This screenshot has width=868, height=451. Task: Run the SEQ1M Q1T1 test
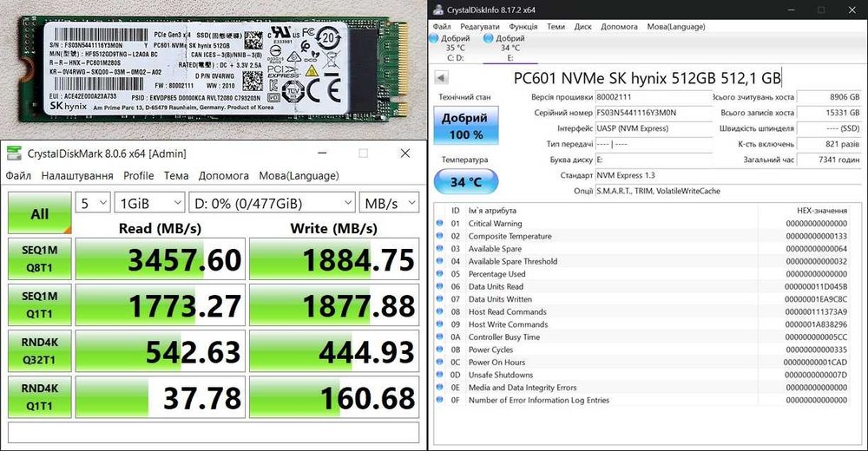coord(40,305)
